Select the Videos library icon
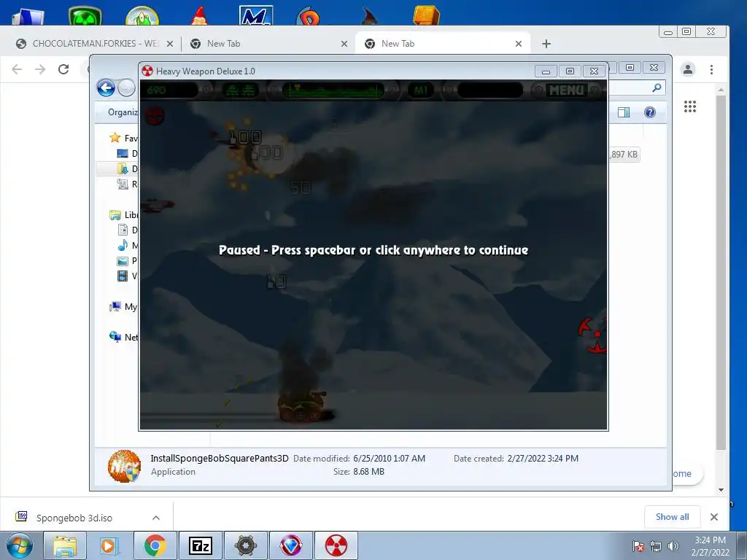747x560 pixels. coord(123,276)
